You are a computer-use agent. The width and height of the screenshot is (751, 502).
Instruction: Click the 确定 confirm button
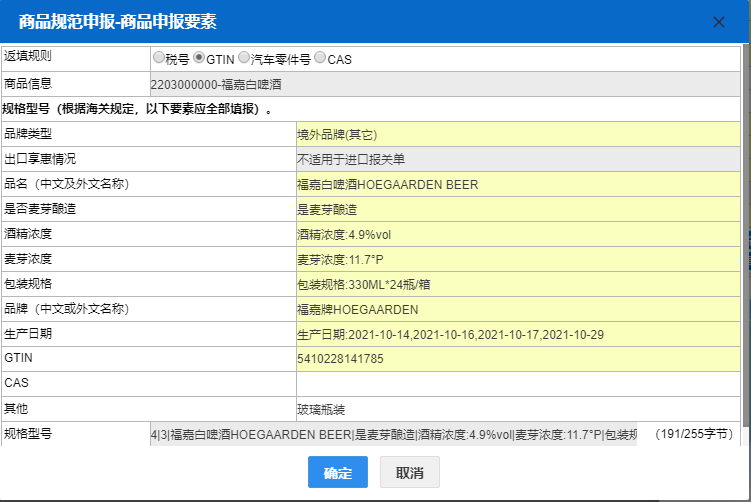(337, 472)
